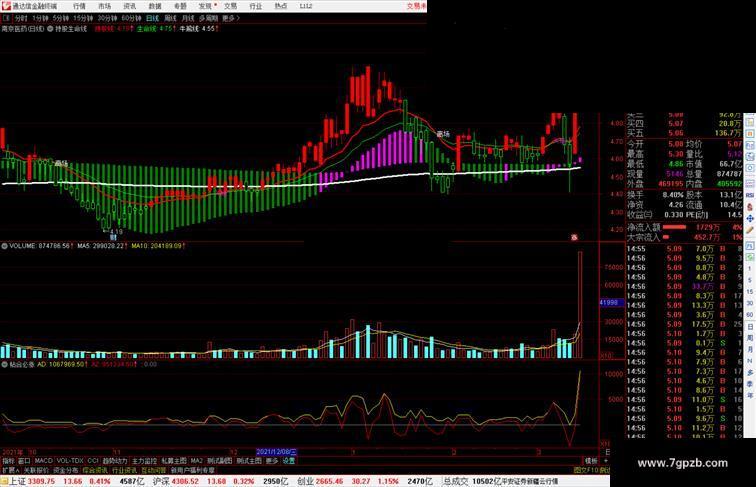756x487 pixels.
Task: Select the 主力监控 indicator tab
Action: coord(144,461)
